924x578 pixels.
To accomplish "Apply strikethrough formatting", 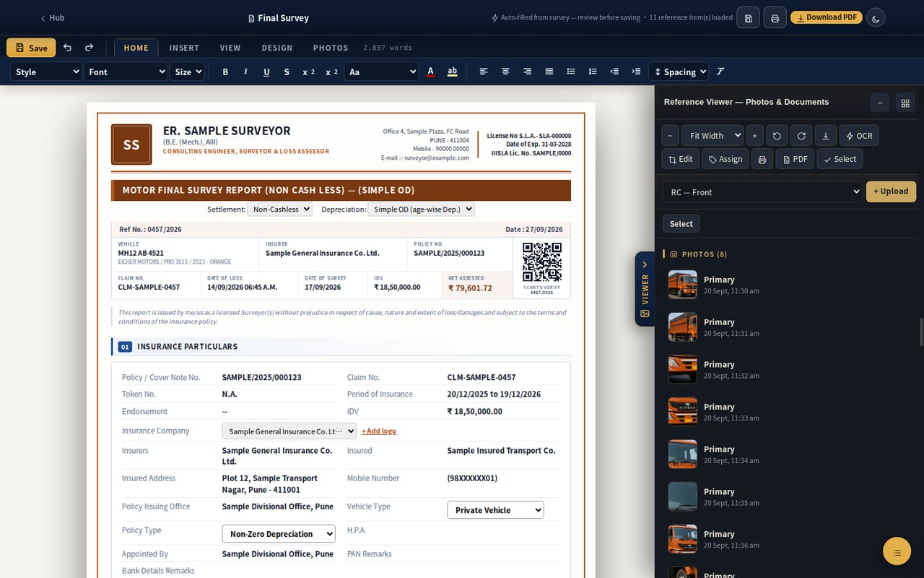I will point(287,72).
